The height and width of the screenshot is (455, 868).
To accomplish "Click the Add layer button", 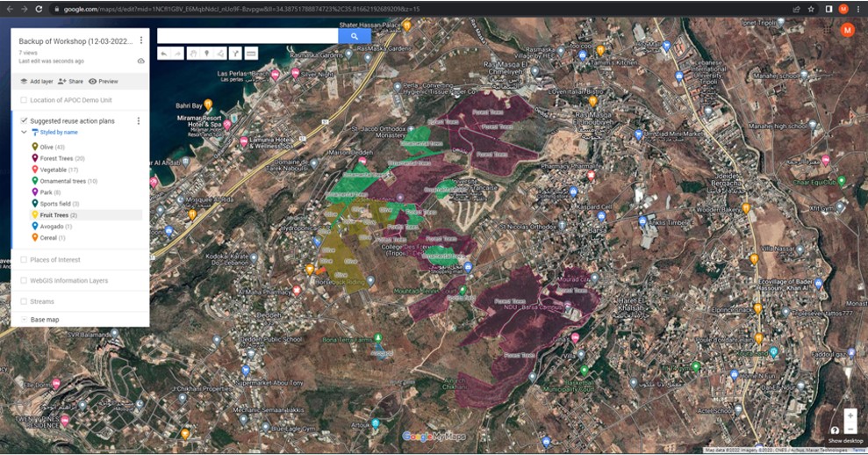I will [36, 81].
